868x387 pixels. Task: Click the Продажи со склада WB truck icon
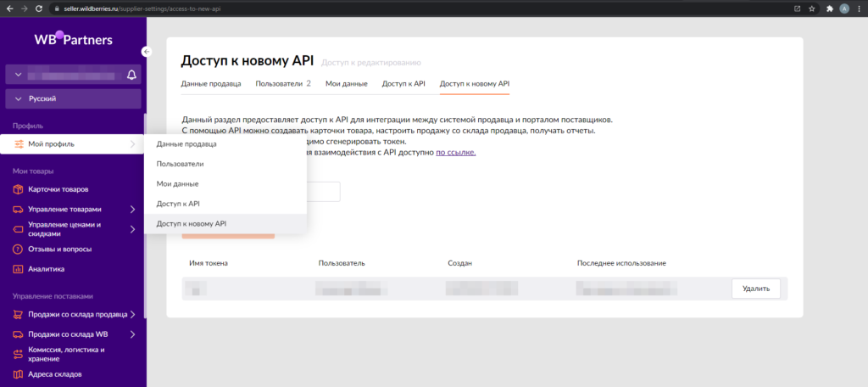coord(19,335)
